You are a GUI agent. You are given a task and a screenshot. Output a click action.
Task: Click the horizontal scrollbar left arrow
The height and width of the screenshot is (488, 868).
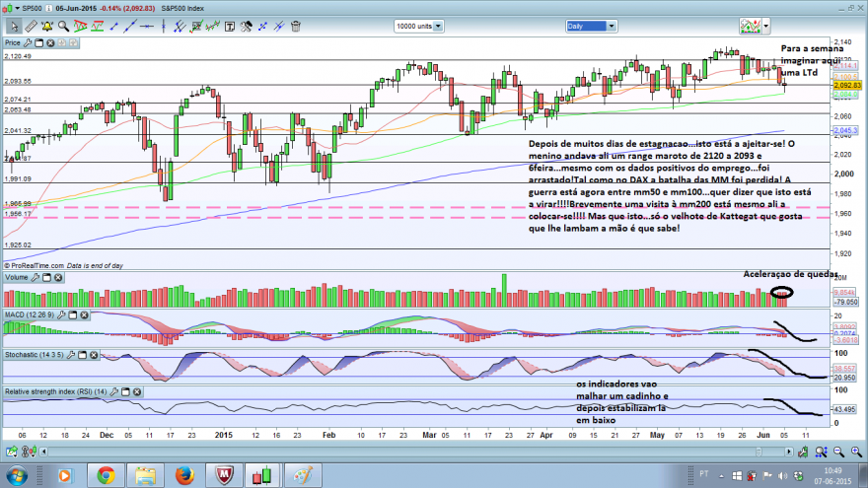[43, 453]
